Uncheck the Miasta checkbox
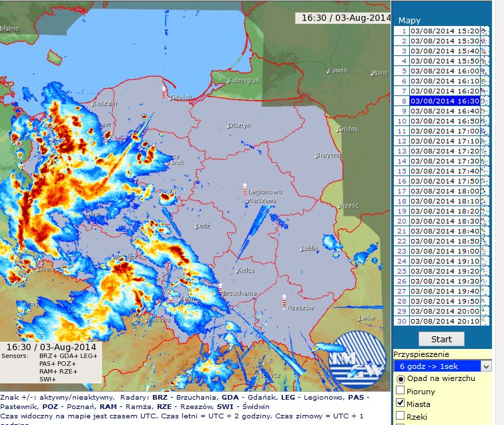504x425 pixels. point(400,402)
